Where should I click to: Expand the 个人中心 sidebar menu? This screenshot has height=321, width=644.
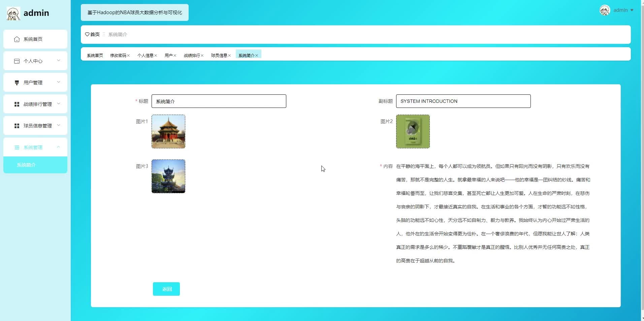coord(59,61)
